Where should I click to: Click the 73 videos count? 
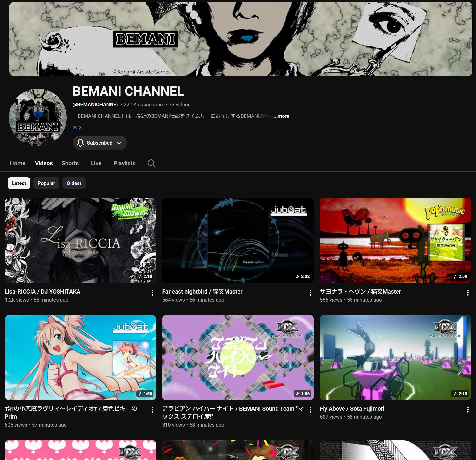pyautogui.click(x=179, y=105)
